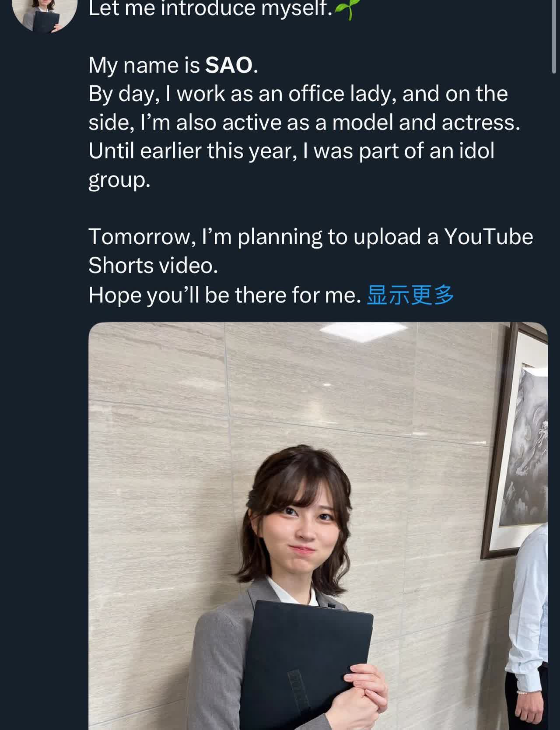
Task: Click the person in the blue shirt
Action: pos(529,621)
